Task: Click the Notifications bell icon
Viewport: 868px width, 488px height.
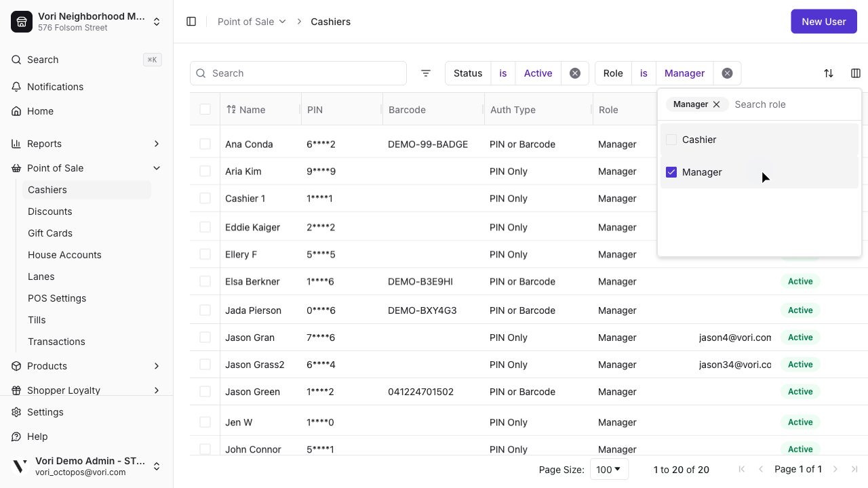Action: (x=16, y=87)
